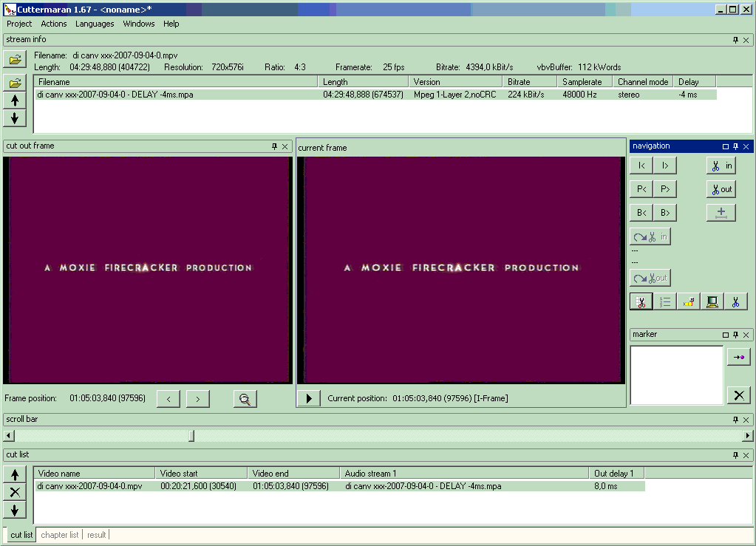This screenshot has width=756, height=546.
Task: Select the cut list row for mpv video
Action: (339, 486)
